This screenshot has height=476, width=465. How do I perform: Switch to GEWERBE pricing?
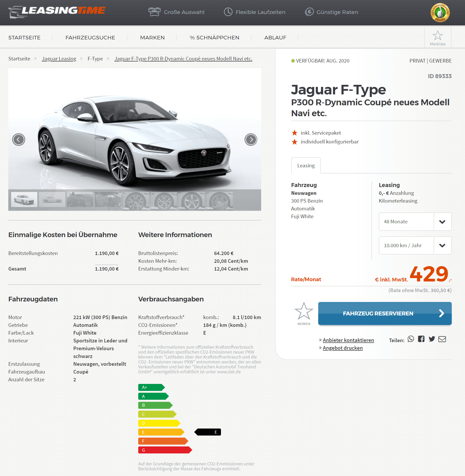point(440,61)
